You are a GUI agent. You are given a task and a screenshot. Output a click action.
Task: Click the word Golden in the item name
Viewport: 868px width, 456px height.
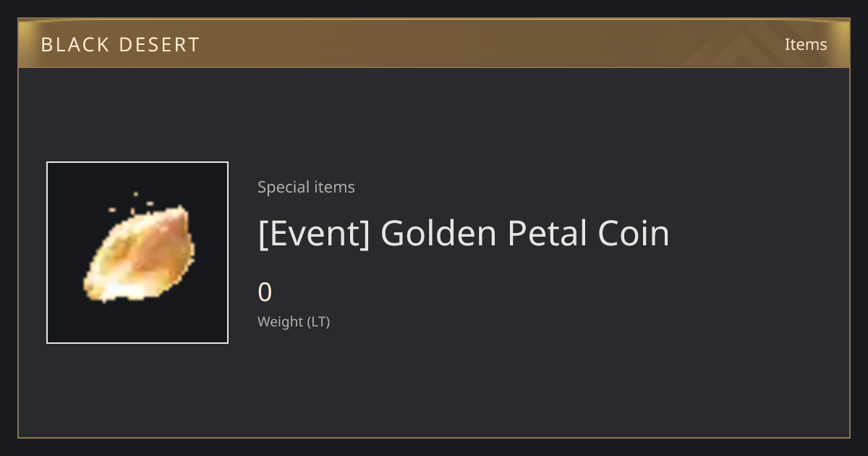438,233
